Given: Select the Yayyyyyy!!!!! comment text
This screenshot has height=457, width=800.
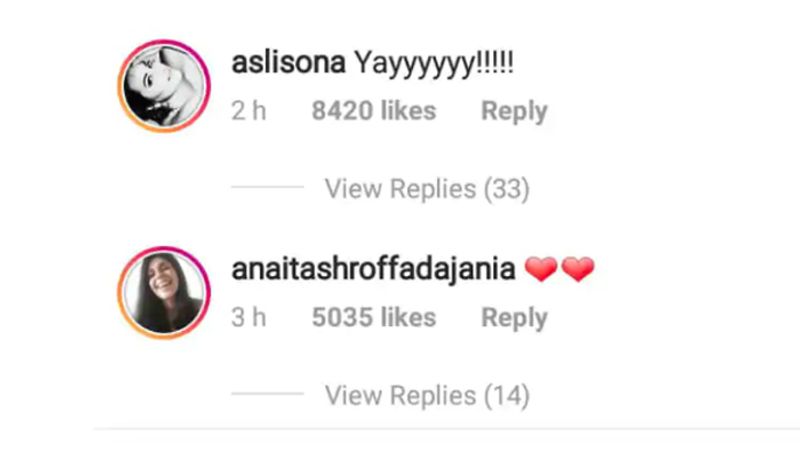Looking at the screenshot, I should coord(434,65).
